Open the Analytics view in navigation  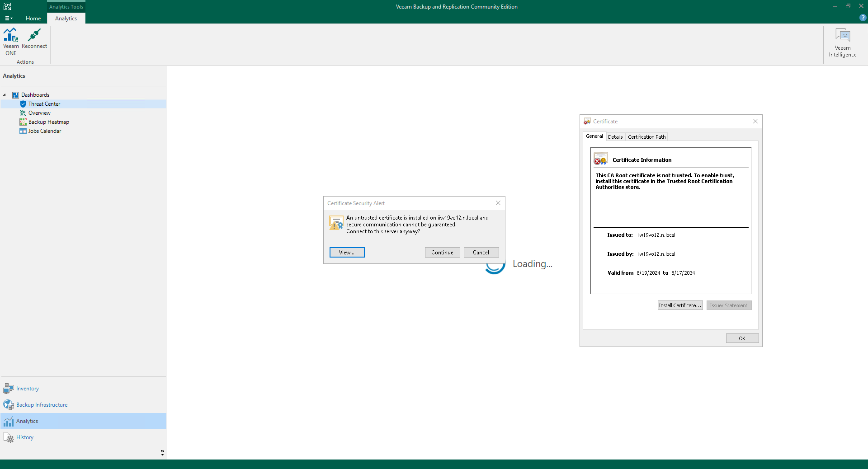(84, 421)
